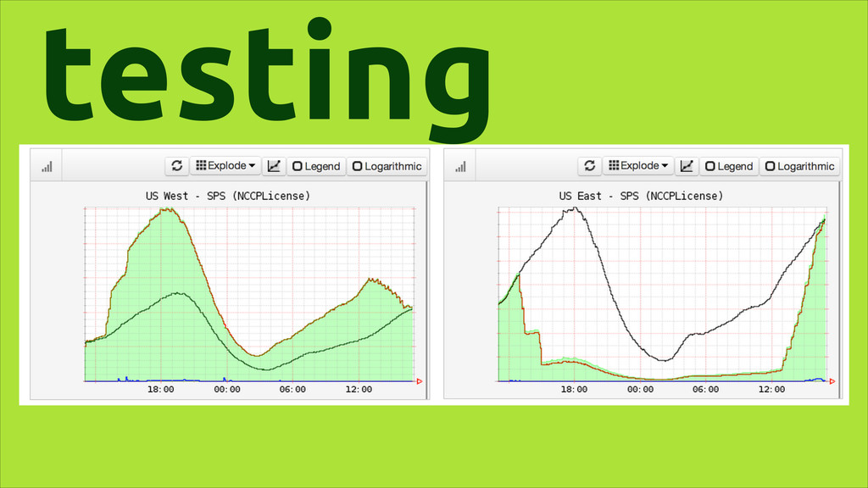Click the line chart icon on US East panel
The width and height of the screenshot is (868, 488).
687,166
